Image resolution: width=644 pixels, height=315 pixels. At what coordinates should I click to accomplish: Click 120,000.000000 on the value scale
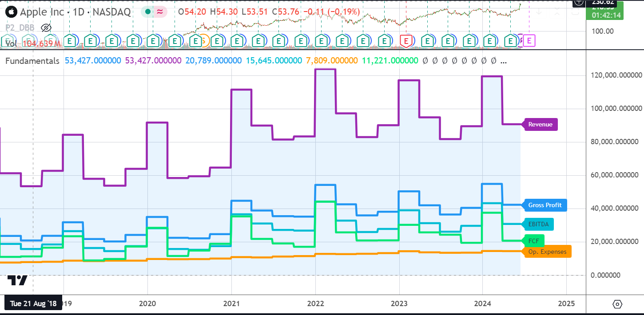[x=616, y=75]
